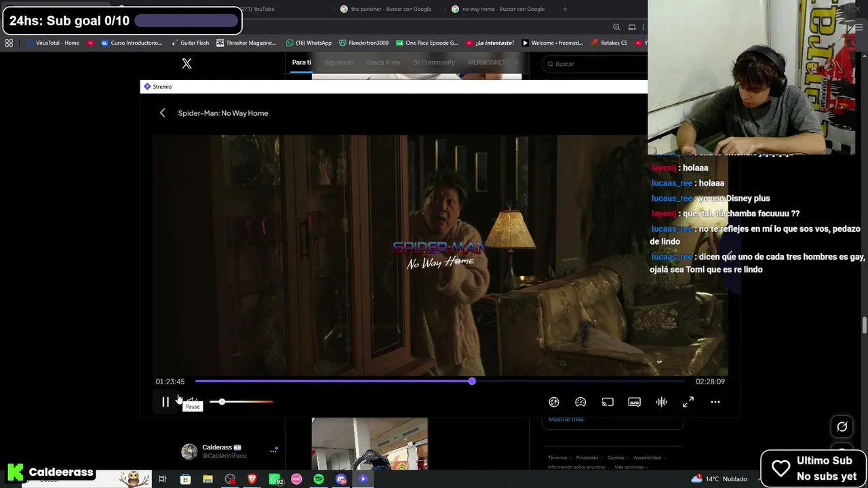
Task: Open the Stremio player more options menu
Action: point(715,402)
